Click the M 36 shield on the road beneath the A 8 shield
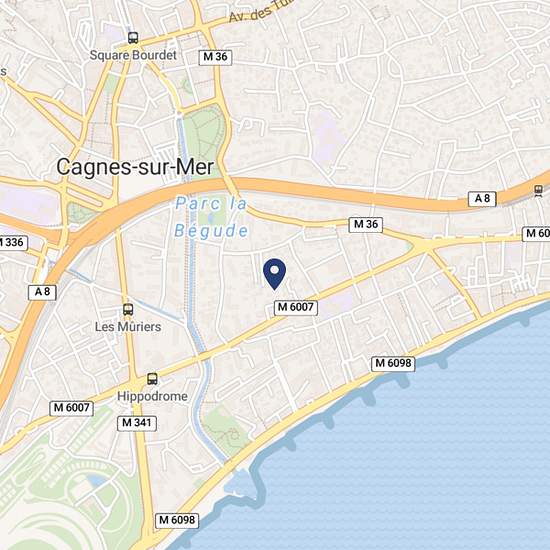 coord(365,224)
